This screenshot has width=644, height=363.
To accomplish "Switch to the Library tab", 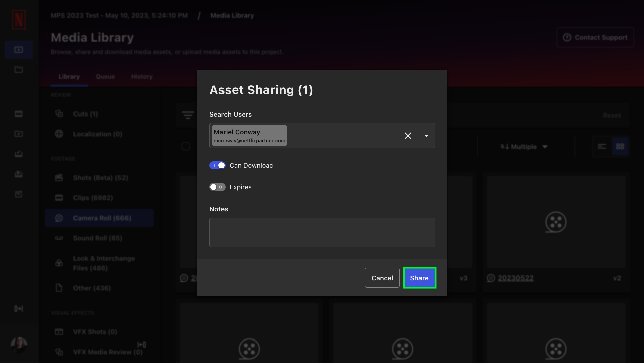I will pyautogui.click(x=69, y=77).
